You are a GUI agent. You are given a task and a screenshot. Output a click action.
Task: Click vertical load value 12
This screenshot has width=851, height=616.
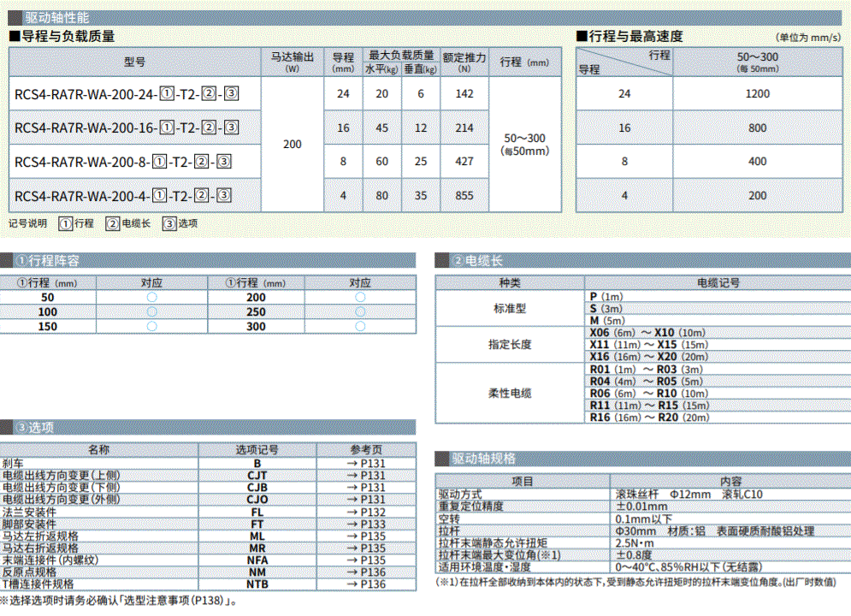[421, 128]
